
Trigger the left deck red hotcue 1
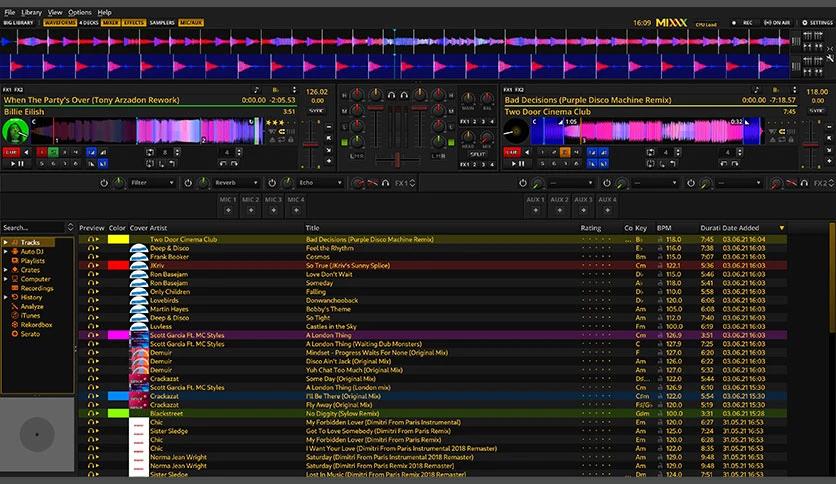(x=42, y=152)
